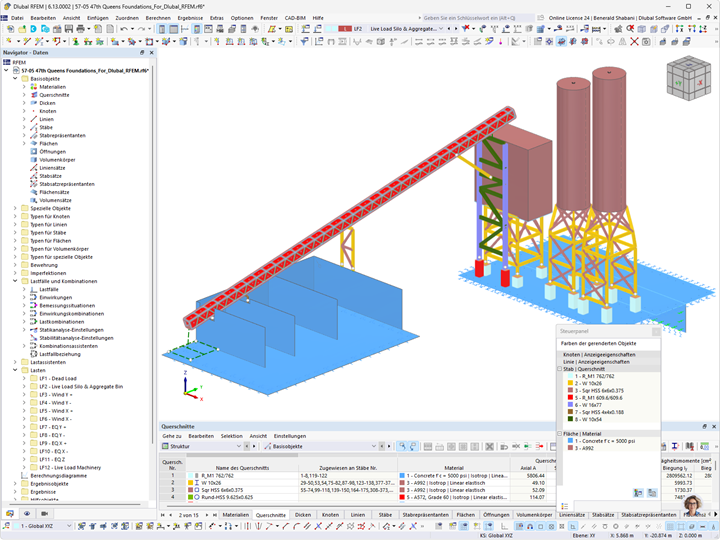Collapse the Basisobjekte tree folder
Image resolution: width=720 pixels, height=540 pixels.
tap(15, 79)
